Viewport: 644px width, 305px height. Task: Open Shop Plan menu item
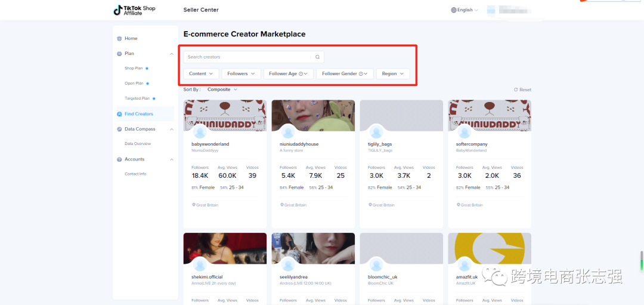pyautogui.click(x=134, y=69)
